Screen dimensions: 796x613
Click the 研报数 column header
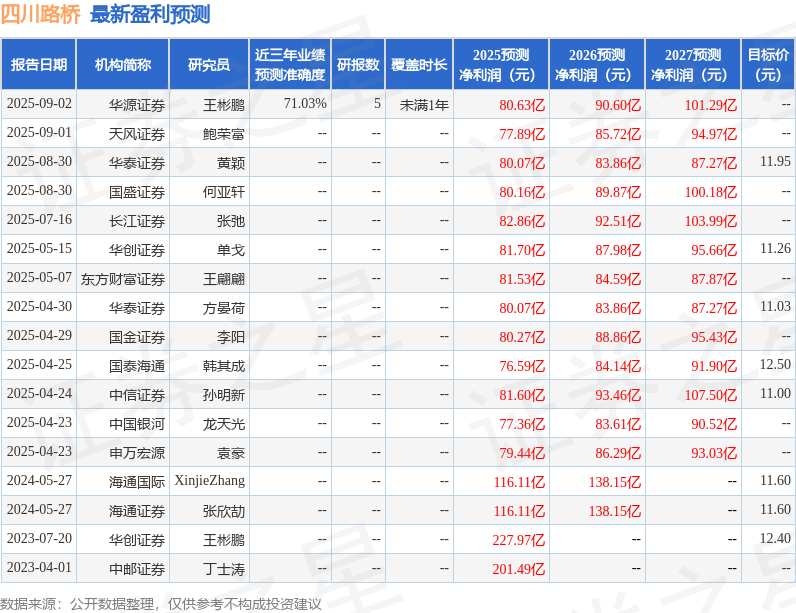point(358,64)
